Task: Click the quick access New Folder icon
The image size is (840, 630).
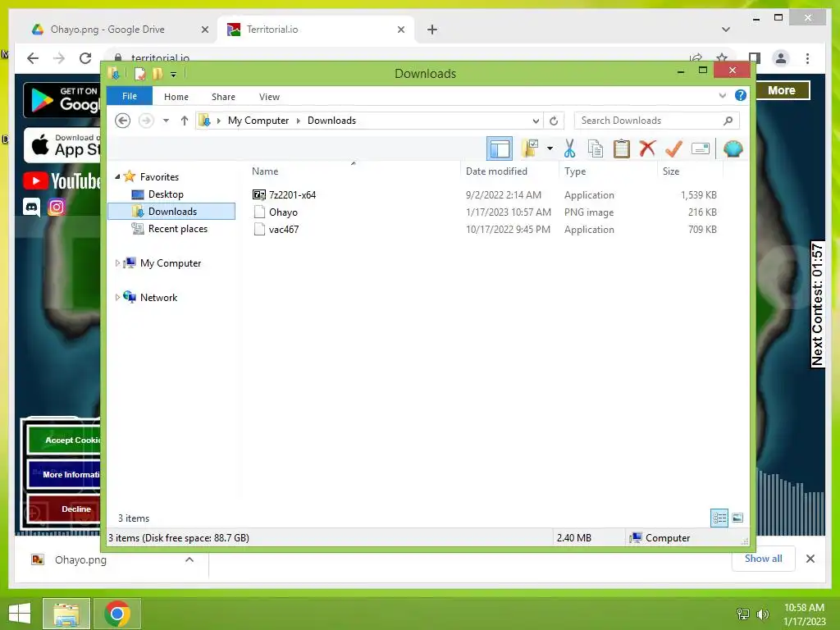Action: 157,73
